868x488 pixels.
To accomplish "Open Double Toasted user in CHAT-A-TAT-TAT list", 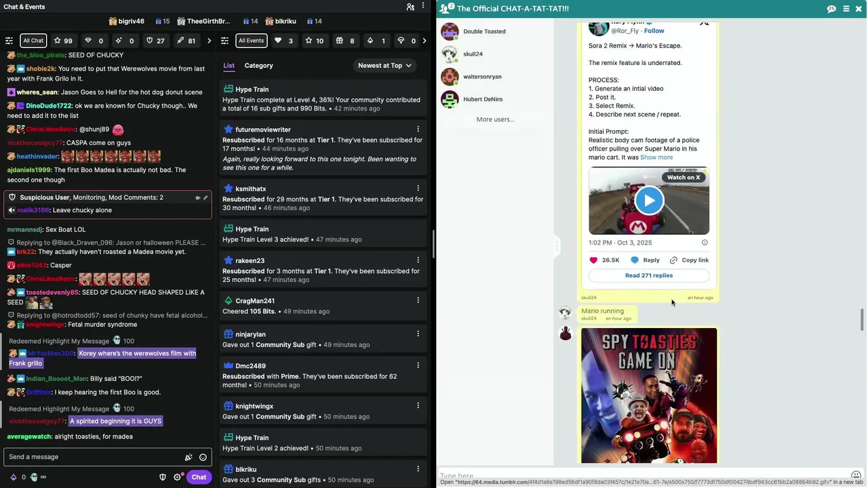I will click(484, 31).
